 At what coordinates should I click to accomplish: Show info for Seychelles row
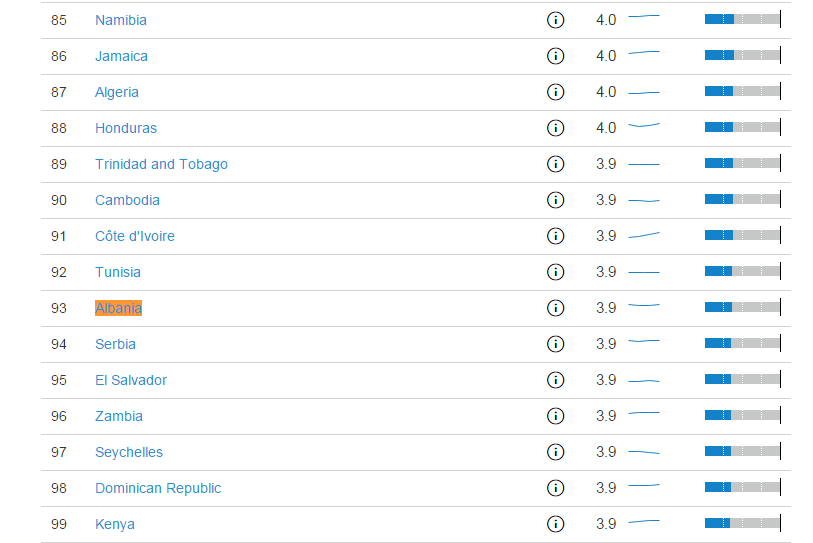pyautogui.click(x=555, y=452)
